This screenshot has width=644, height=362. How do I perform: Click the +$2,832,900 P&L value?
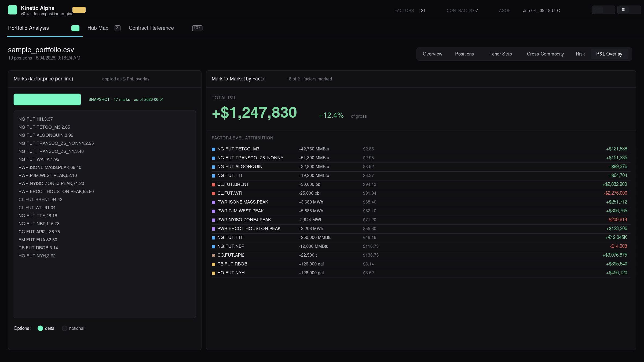click(x=615, y=184)
